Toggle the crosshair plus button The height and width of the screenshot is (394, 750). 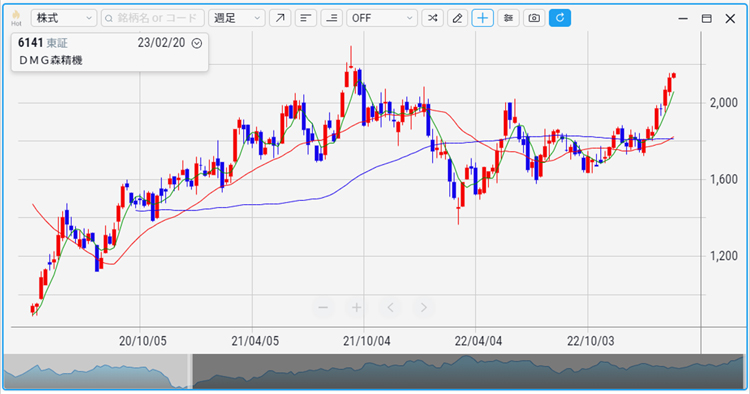pyautogui.click(x=483, y=18)
